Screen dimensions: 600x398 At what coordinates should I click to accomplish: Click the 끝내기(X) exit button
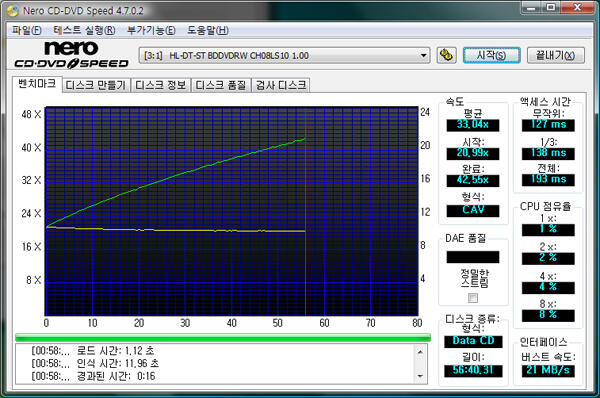pos(556,55)
